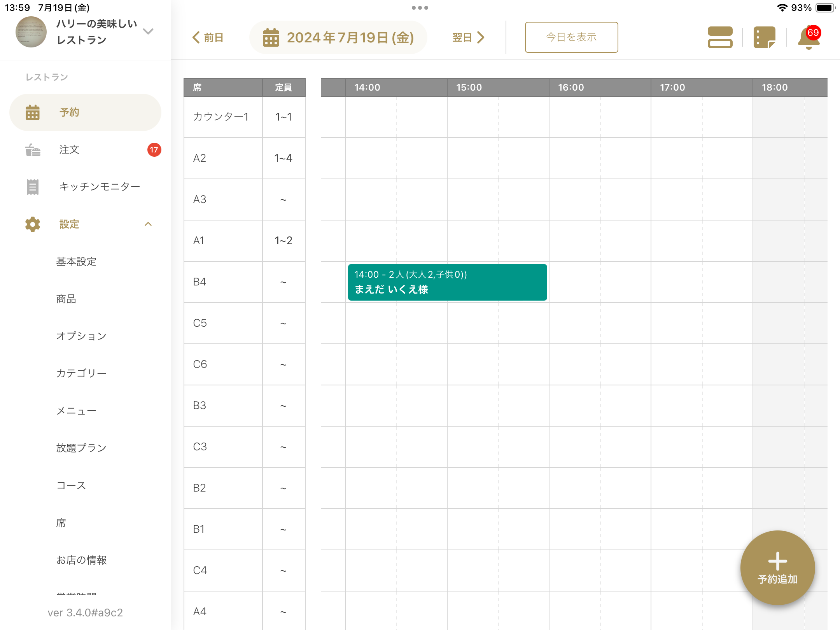Screen dimensions: 840x630
Task: Select the C6 seat row
Action: coord(245,364)
